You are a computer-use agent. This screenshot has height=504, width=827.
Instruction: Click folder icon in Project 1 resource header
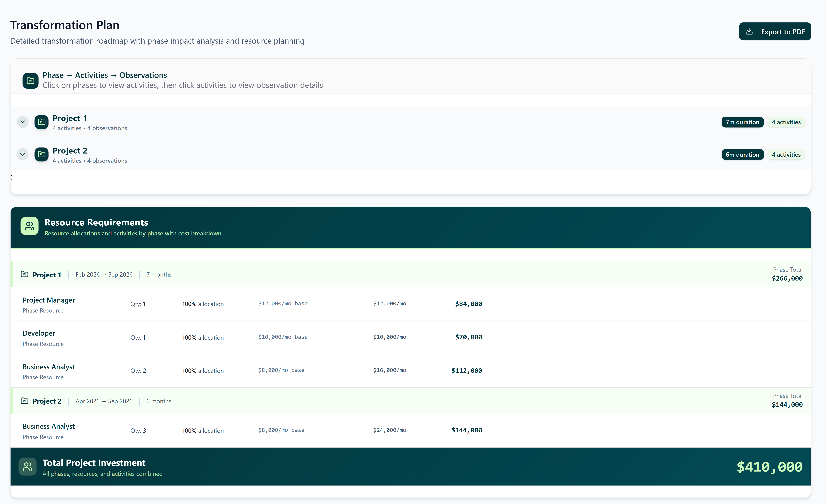click(x=24, y=274)
